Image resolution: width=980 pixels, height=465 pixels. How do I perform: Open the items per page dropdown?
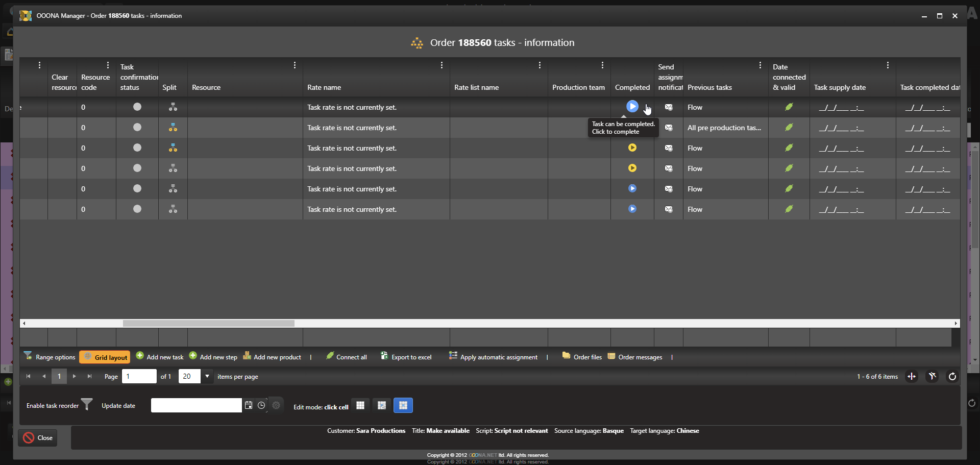point(207,377)
